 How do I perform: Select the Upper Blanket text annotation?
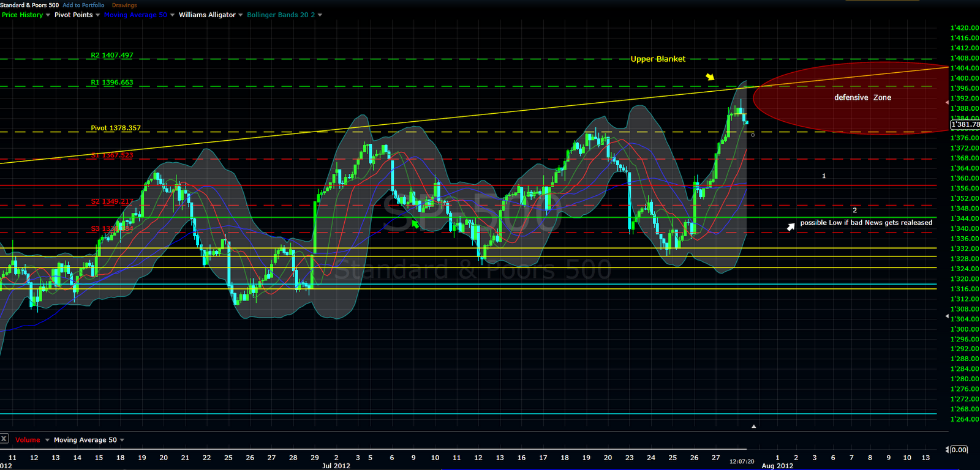(658, 59)
